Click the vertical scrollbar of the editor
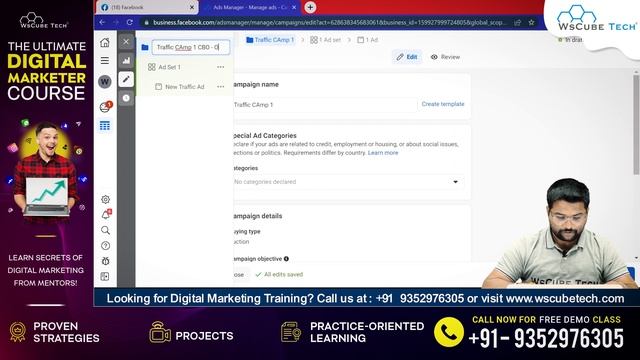This screenshot has height=360, width=640. click(636, 124)
